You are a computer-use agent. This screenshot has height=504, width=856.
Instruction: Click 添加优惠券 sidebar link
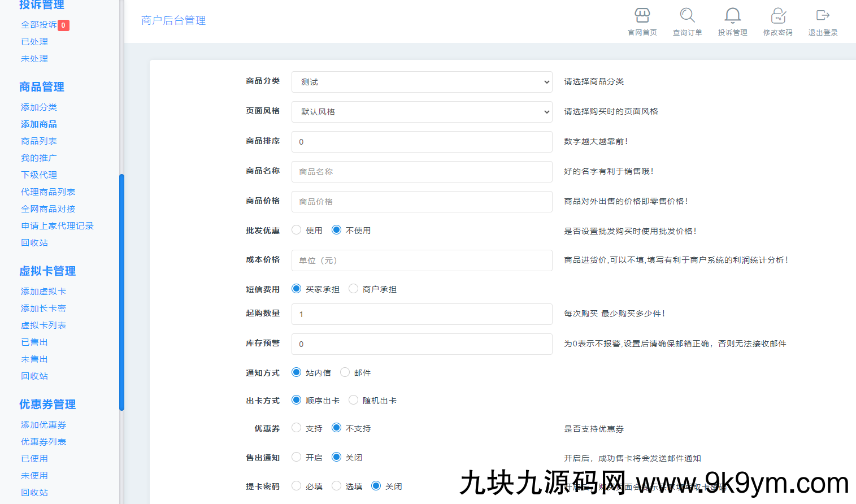pos(44,425)
